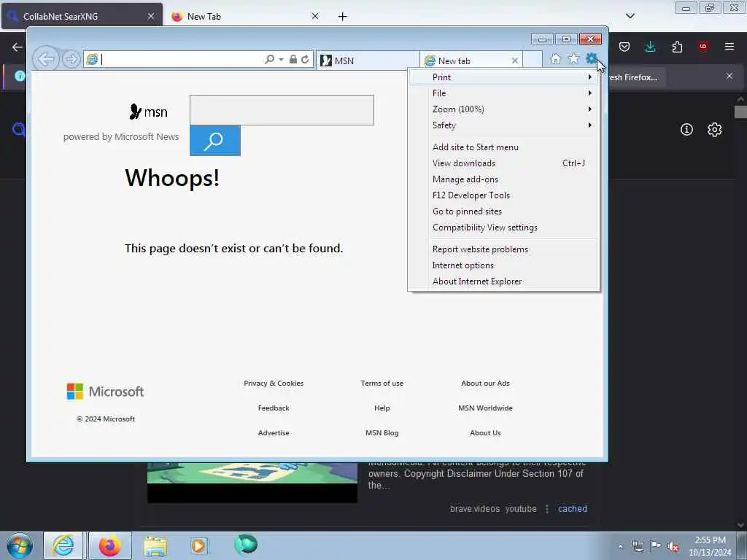Click the IE Tools gear icon
This screenshot has height=560, width=747.
591,58
